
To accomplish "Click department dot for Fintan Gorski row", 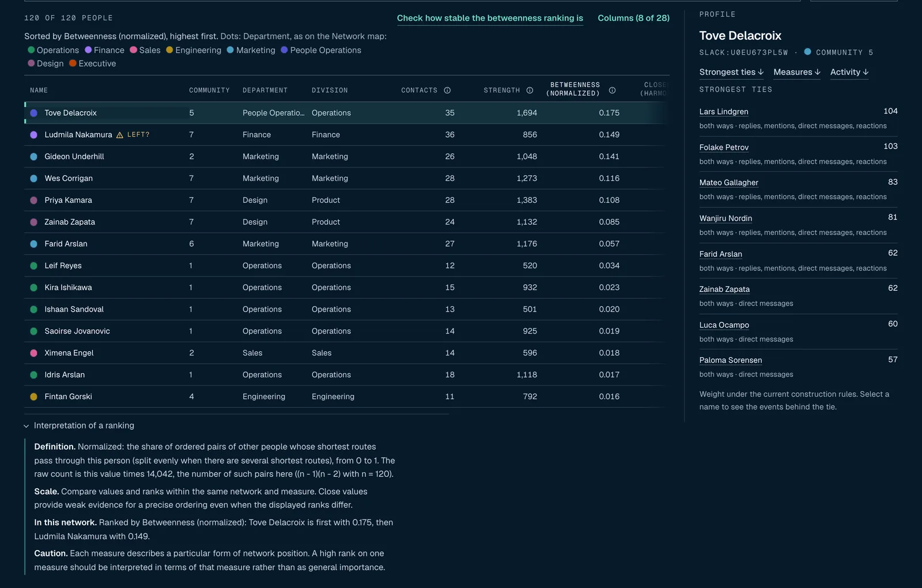I will [x=34, y=397].
